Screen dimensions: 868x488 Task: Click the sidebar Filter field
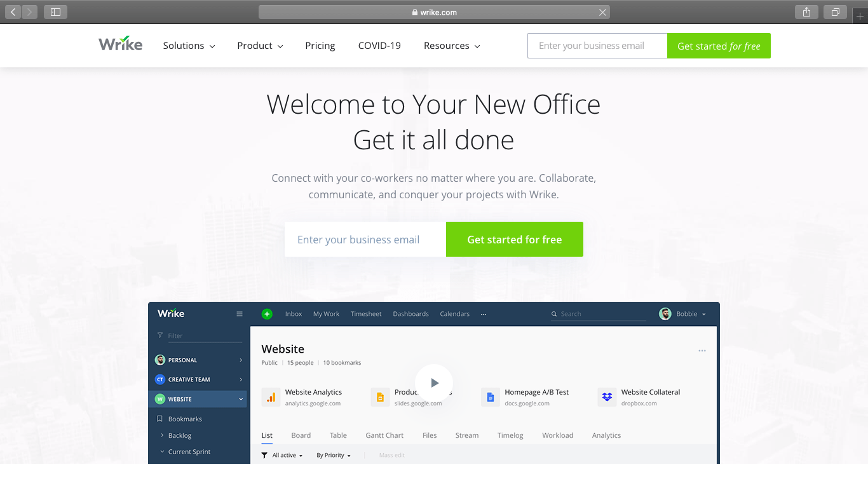tap(200, 335)
